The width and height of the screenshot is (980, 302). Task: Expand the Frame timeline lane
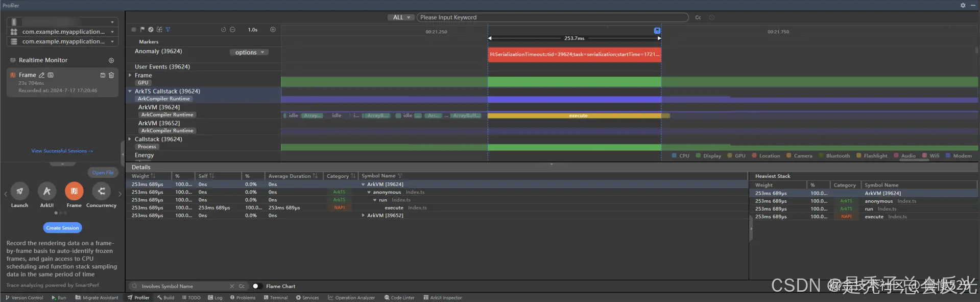coord(130,75)
